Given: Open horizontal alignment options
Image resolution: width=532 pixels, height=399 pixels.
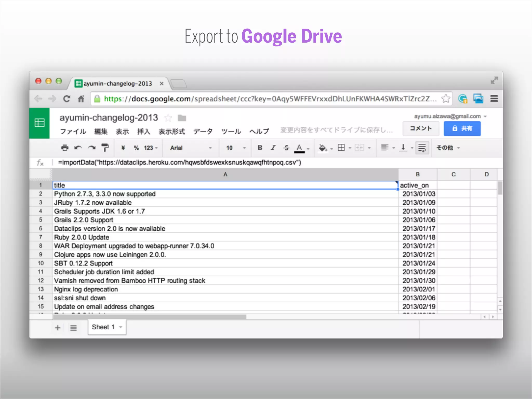Looking at the screenshot, I should (388, 148).
